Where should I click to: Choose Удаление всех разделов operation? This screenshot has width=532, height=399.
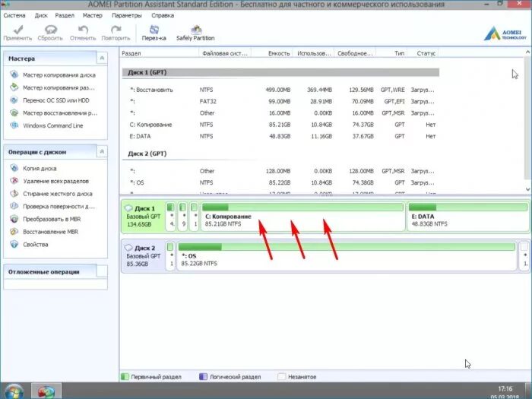(x=55, y=181)
